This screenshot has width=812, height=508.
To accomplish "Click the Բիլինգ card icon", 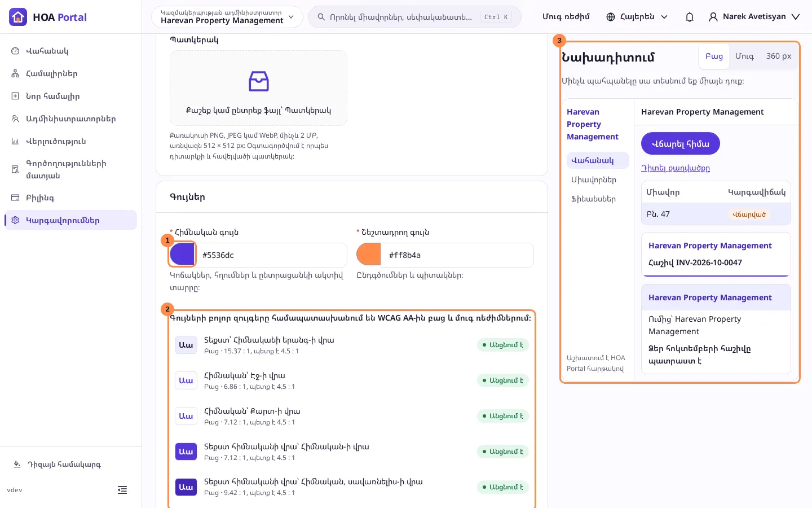I will [x=15, y=198].
